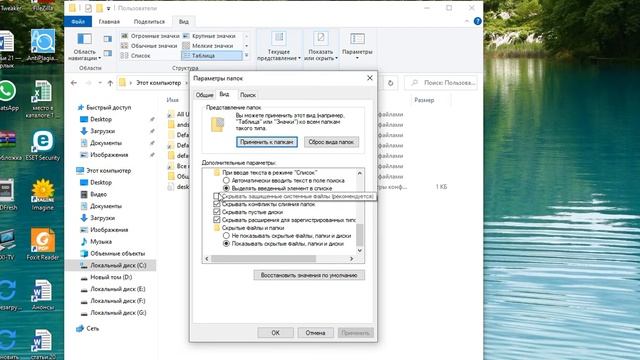The height and width of the screenshot is (360, 640).
Task: Click vertical scrollbar up arrow in settings list
Action: pyautogui.click(x=360, y=173)
